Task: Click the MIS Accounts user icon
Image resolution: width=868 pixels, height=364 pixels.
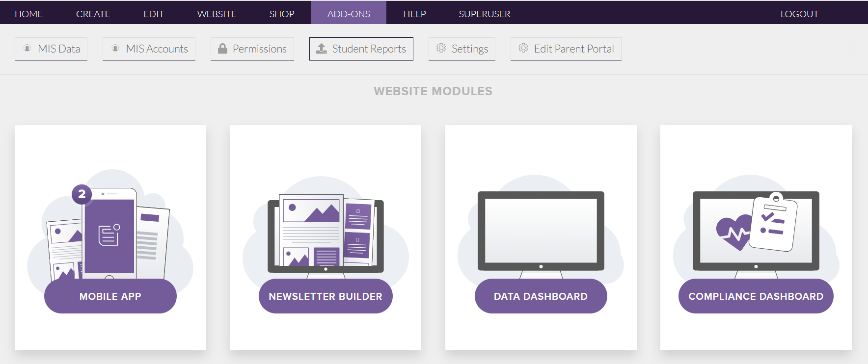Action: pos(115,48)
